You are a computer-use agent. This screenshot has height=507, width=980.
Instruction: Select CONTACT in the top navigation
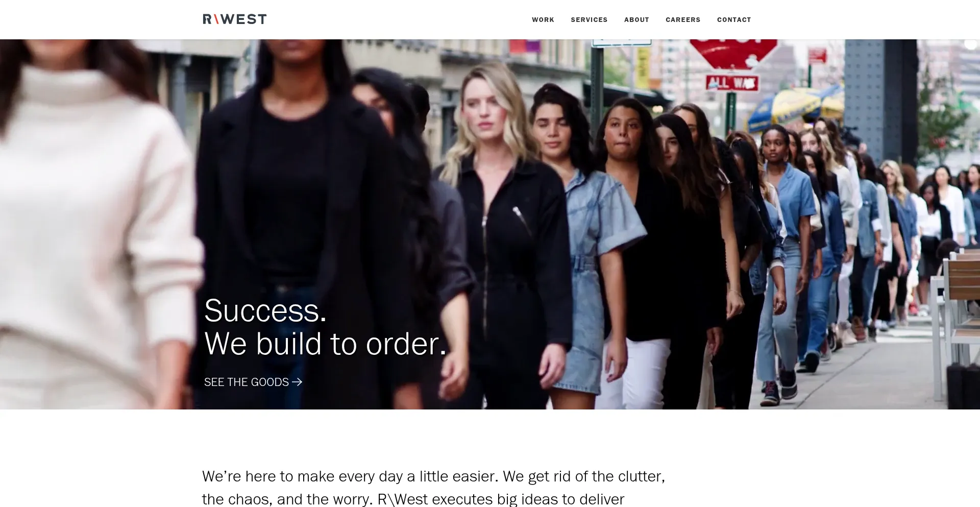pyautogui.click(x=734, y=20)
